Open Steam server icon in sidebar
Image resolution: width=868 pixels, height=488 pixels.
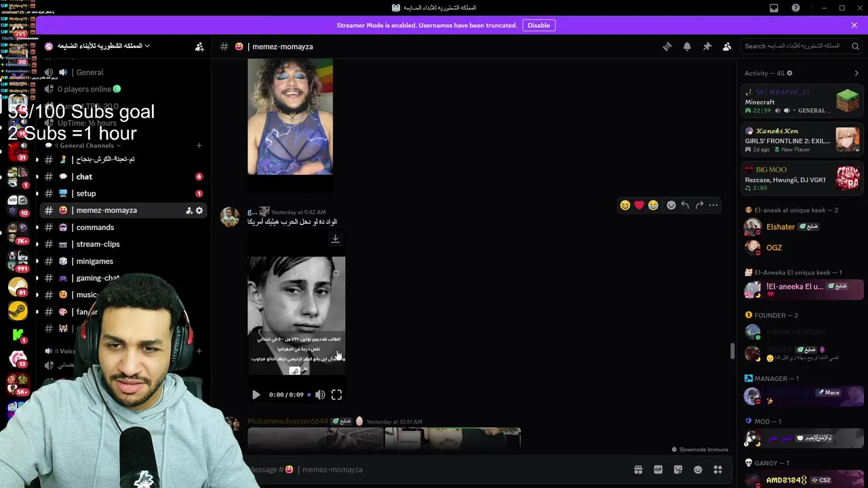(x=18, y=310)
